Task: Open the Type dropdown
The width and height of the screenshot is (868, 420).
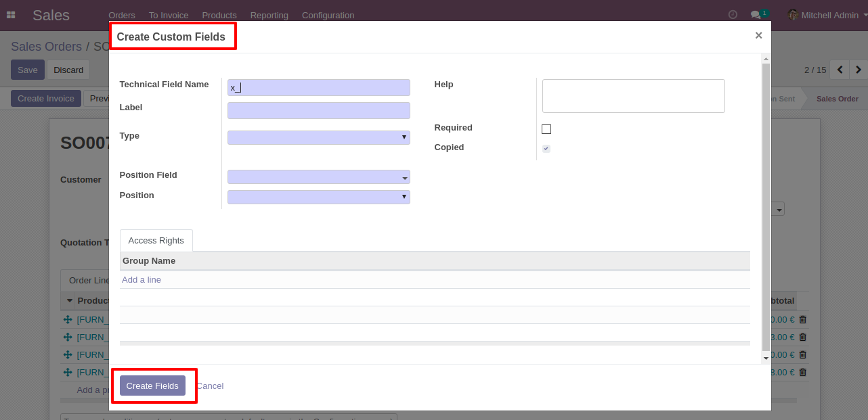Action: [x=319, y=138]
